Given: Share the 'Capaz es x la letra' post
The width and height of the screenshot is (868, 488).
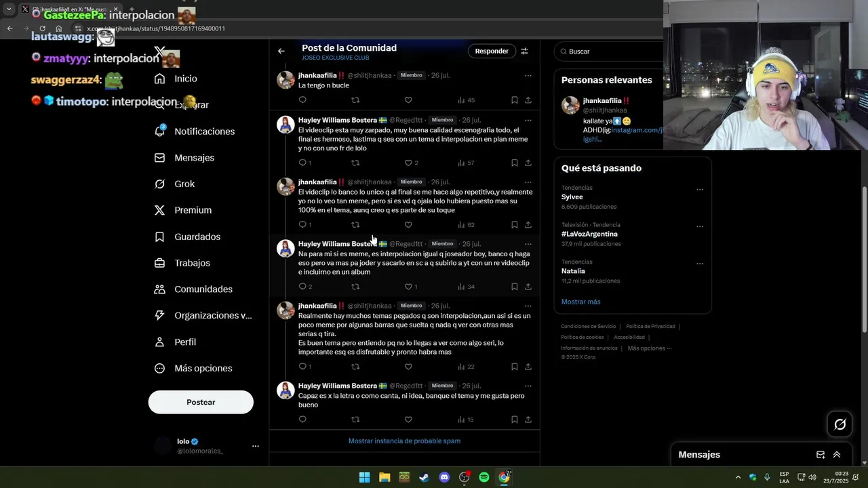Looking at the screenshot, I should click(x=528, y=420).
